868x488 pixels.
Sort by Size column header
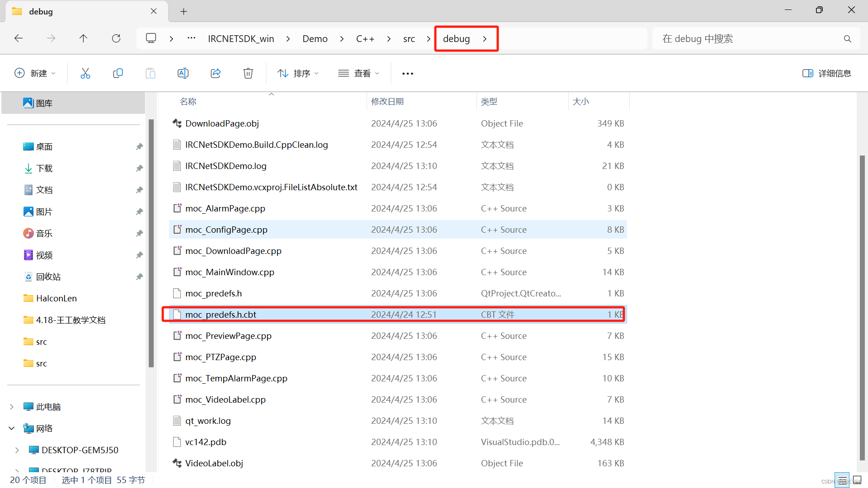tap(599, 102)
